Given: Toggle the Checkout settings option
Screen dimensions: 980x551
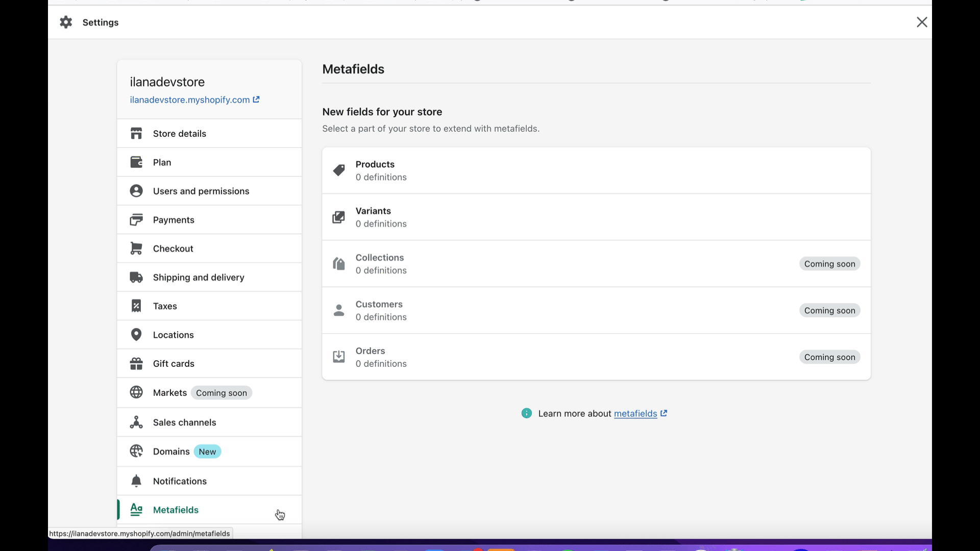Looking at the screenshot, I should [173, 248].
